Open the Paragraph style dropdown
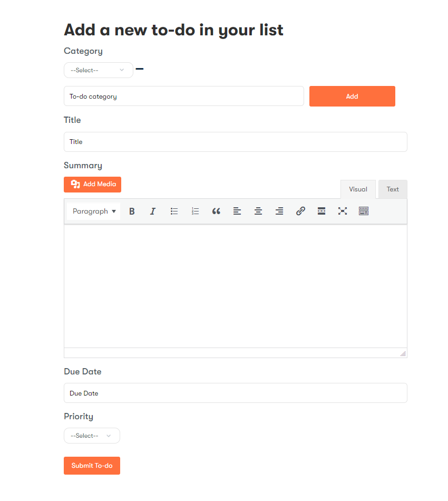 [93, 211]
